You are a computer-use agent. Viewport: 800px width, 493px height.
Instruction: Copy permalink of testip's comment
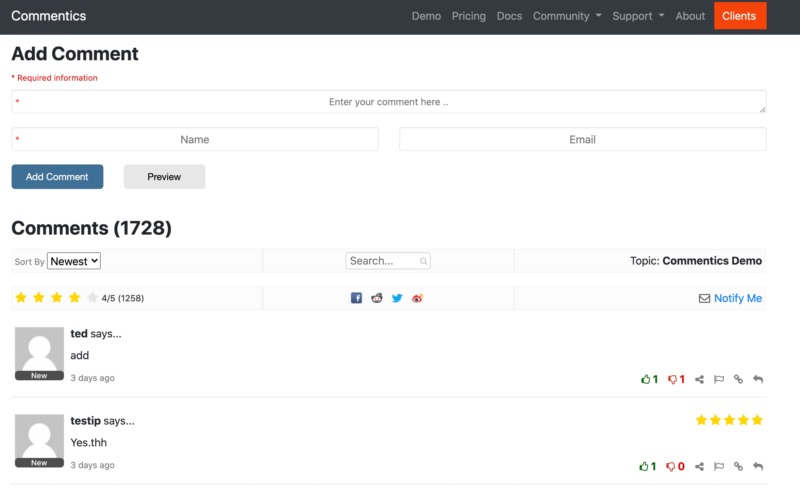click(x=738, y=466)
